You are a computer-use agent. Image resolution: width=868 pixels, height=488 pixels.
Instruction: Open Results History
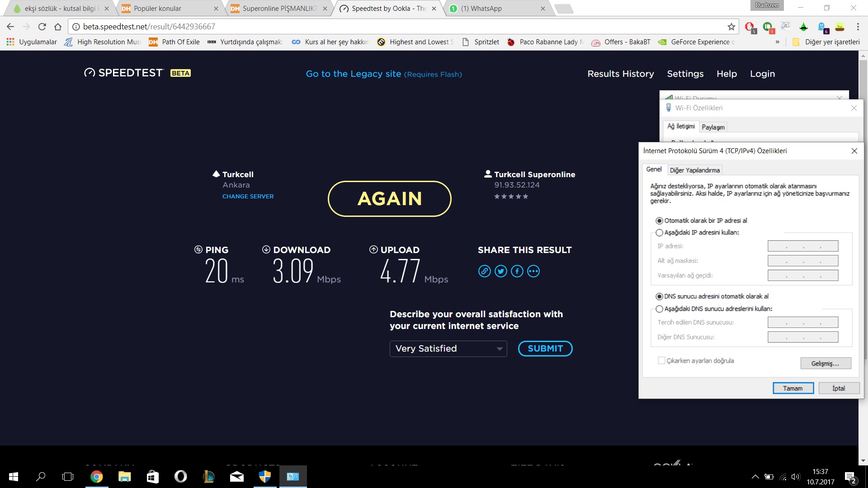[620, 74]
